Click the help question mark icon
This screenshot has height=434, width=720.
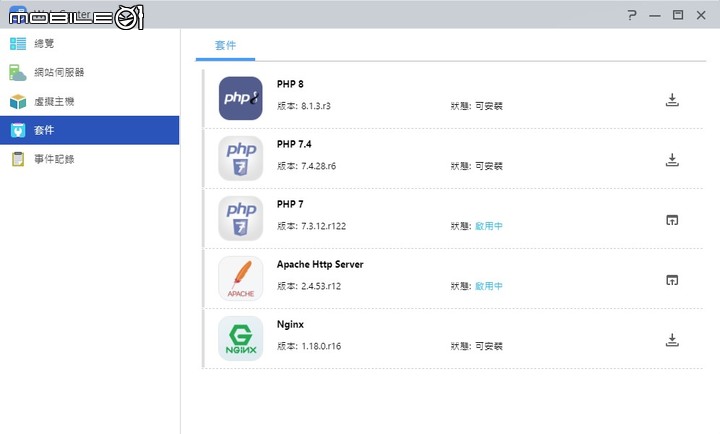[x=632, y=15]
